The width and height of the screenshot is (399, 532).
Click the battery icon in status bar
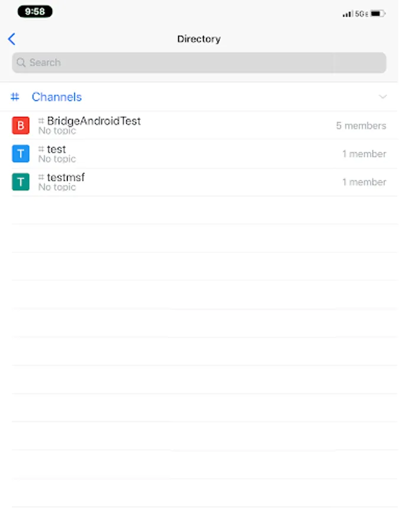point(378,13)
